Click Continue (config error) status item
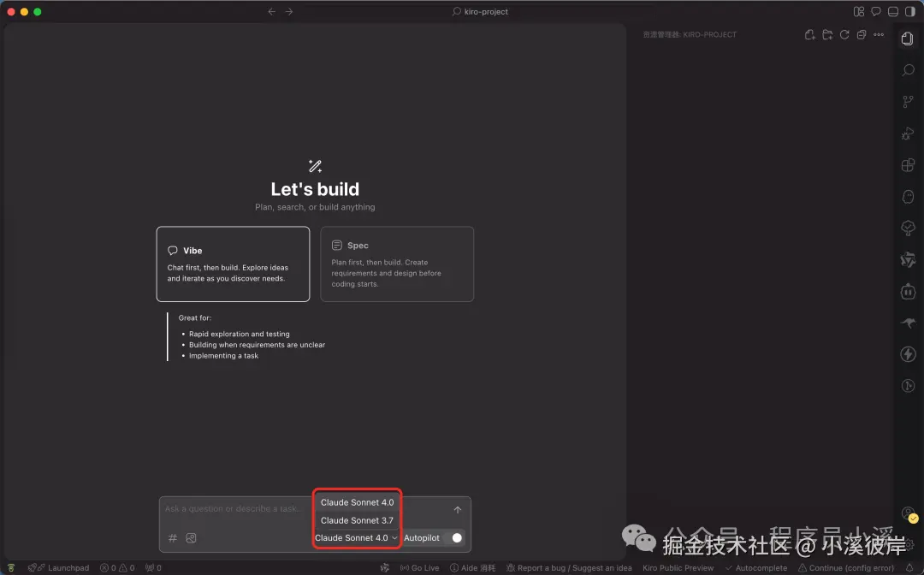The width and height of the screenshot is (924, 575). pyautogui.click(x=845, y=568)
